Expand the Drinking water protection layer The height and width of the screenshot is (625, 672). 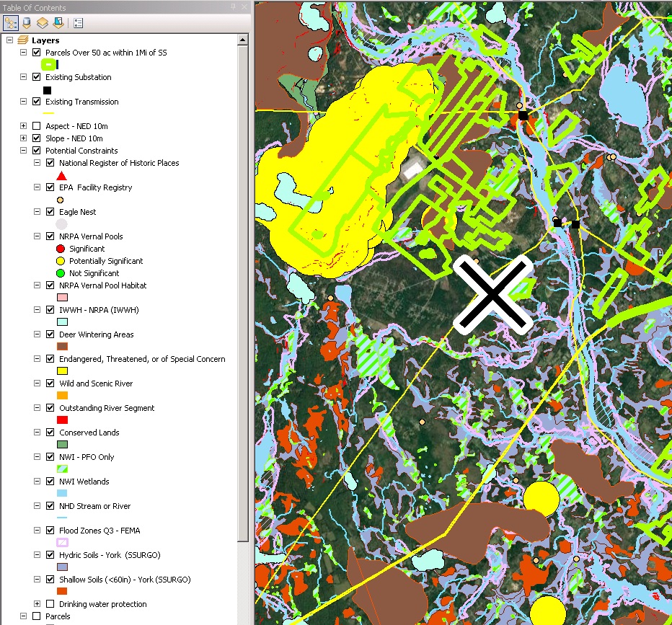37,603
